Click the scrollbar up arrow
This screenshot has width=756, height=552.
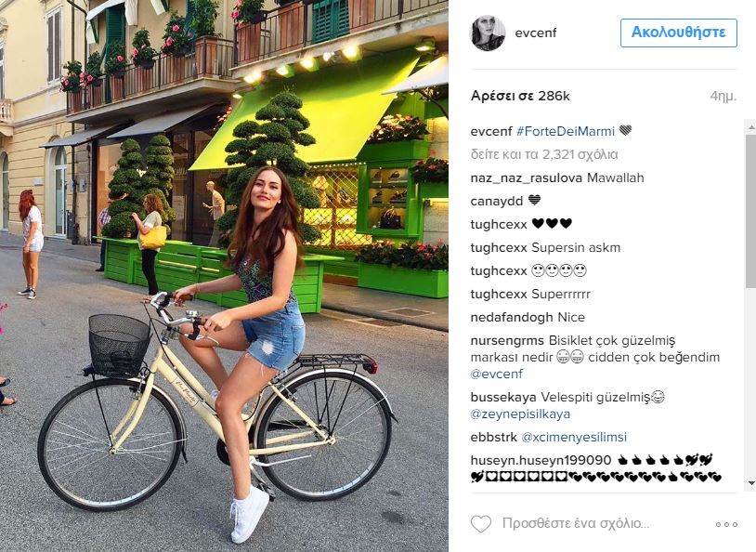pos(750,126)
